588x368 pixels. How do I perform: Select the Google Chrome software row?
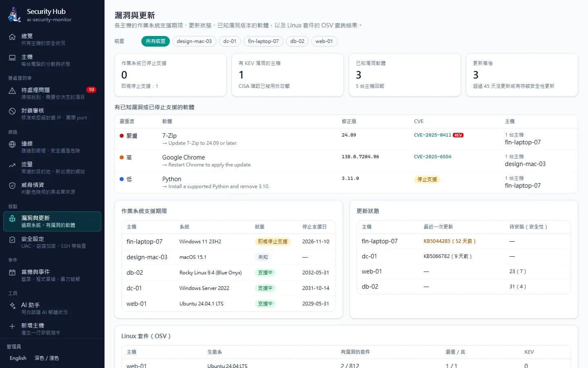pos(346,161)
